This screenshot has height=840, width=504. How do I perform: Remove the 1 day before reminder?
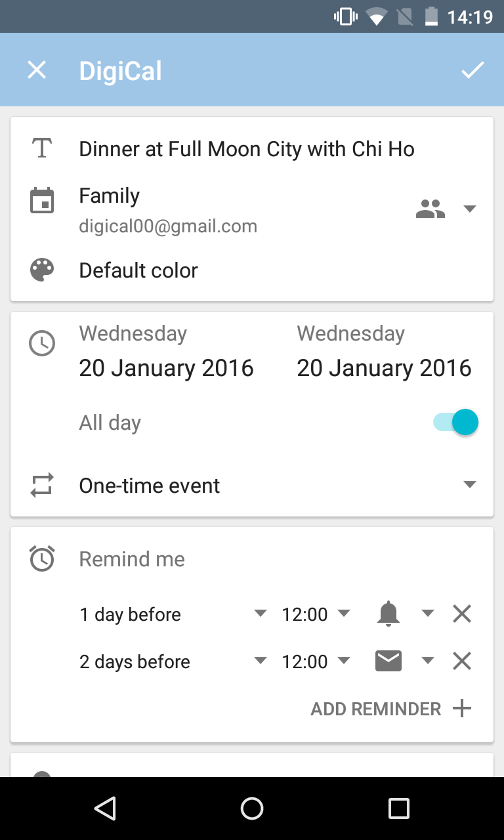(462, 614)
